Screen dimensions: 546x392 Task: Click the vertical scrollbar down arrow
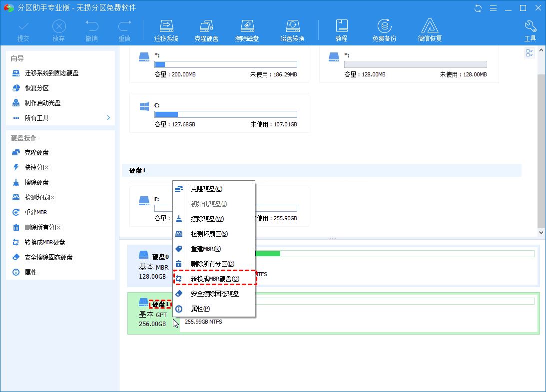click(542, 233)
